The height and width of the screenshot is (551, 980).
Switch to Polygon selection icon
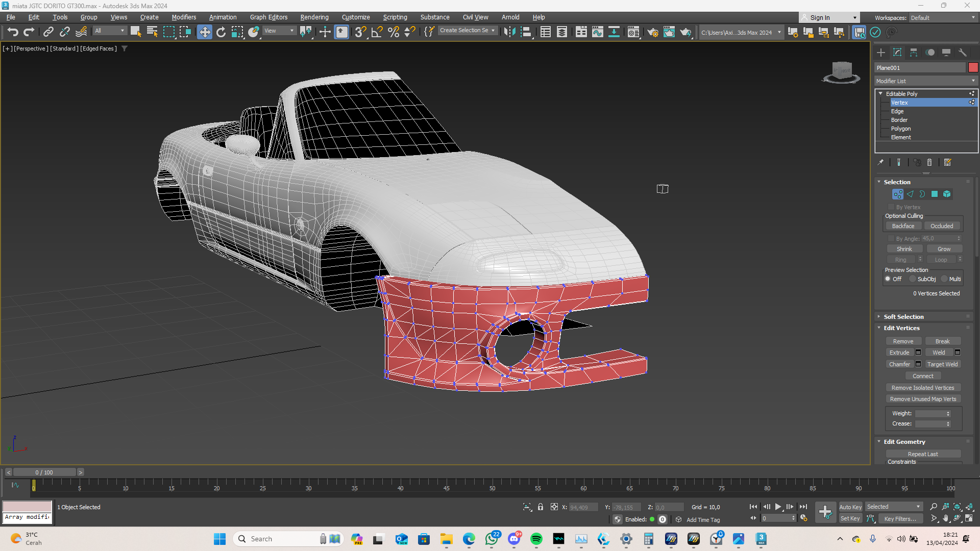pos(935,194)
